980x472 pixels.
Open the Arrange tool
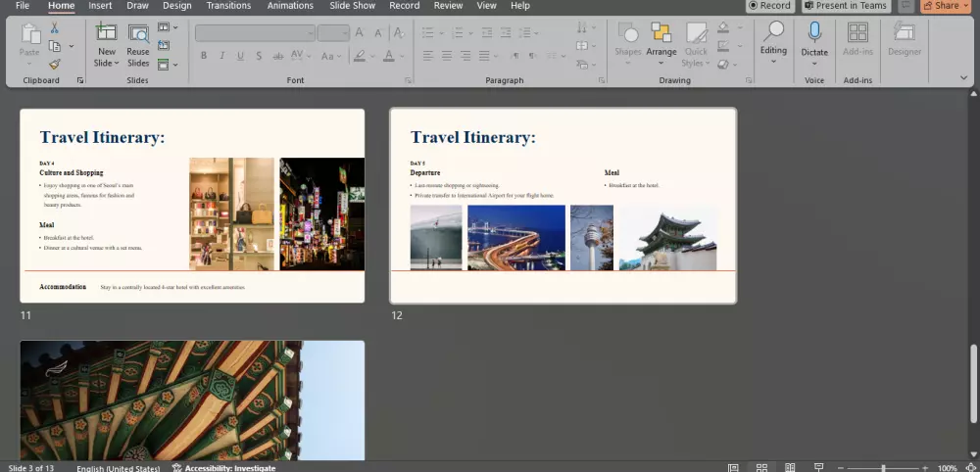(x=661, y=39)
